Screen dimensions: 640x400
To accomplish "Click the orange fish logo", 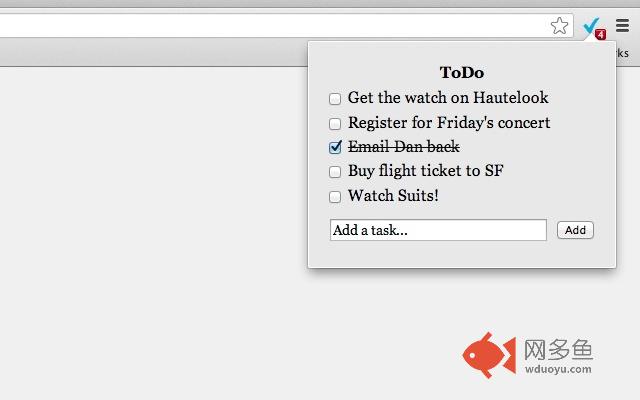I will pyautogui.click(x=488, y=356).
